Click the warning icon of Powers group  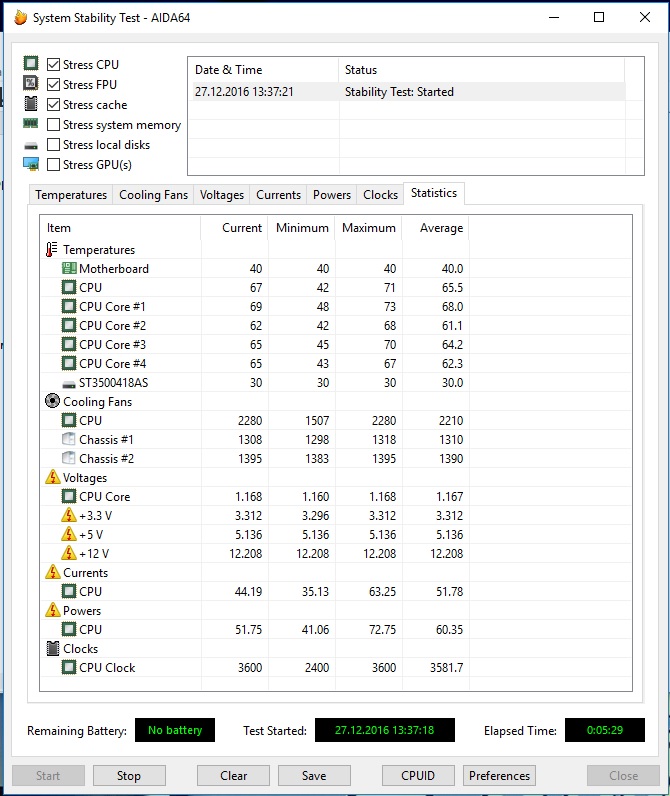pyautogui.click(x=53, y=610)
